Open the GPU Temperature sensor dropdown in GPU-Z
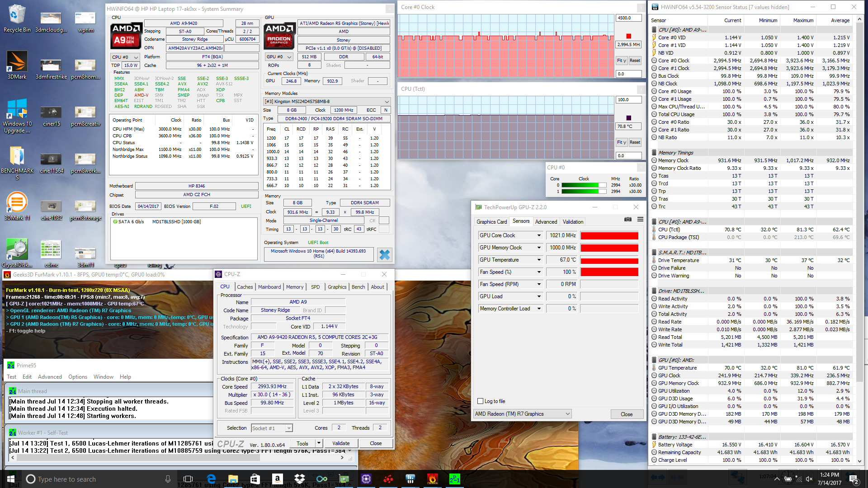The image size is (868, 488). point(539,260)
